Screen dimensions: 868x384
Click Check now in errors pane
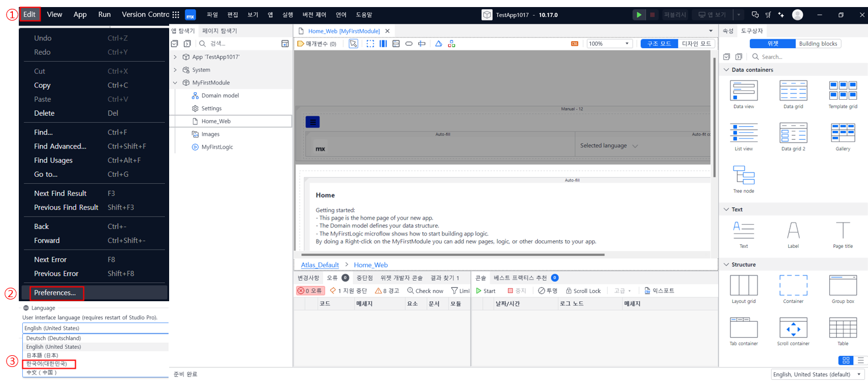pyautogui.click(x=425, y=291)
